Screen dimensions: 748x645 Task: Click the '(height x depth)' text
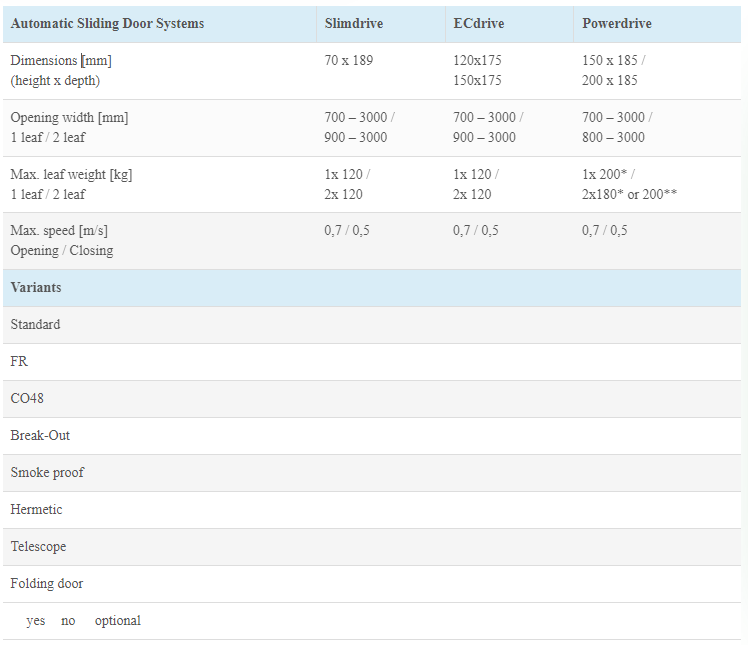point(55,81)
